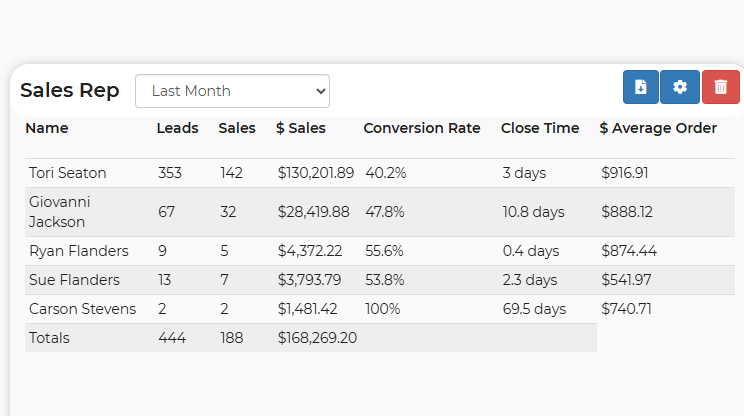The image size is (744, 416).
Task: Click the $4,372.22 sales amount
Action: point(310,250)
